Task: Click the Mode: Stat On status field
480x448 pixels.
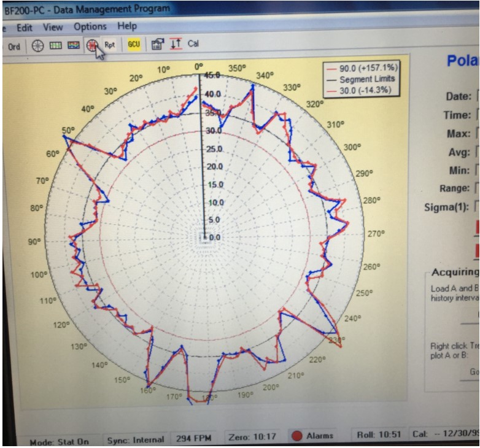Action: 58,441
